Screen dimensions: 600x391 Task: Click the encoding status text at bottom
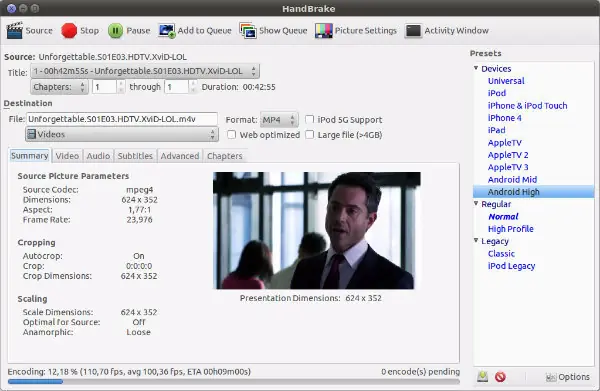pos(129,371)
